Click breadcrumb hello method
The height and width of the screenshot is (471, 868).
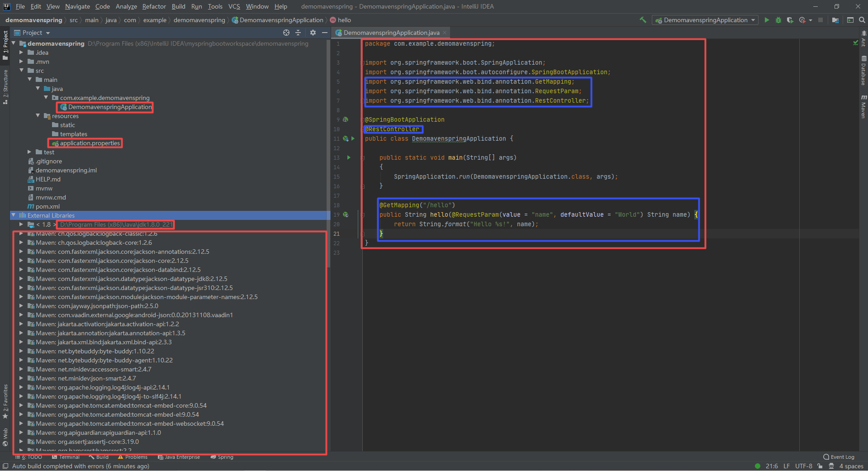tap(341, 20)
